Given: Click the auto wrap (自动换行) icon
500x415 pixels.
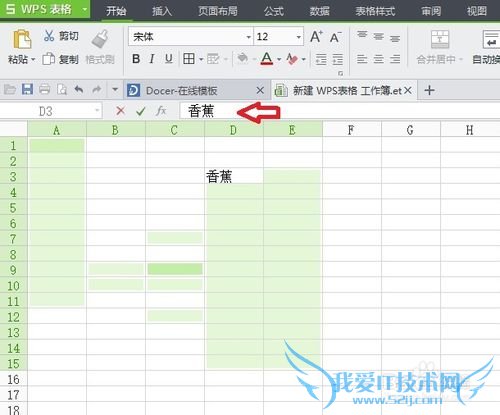Looking at the screenshot, I should point(492,39).
